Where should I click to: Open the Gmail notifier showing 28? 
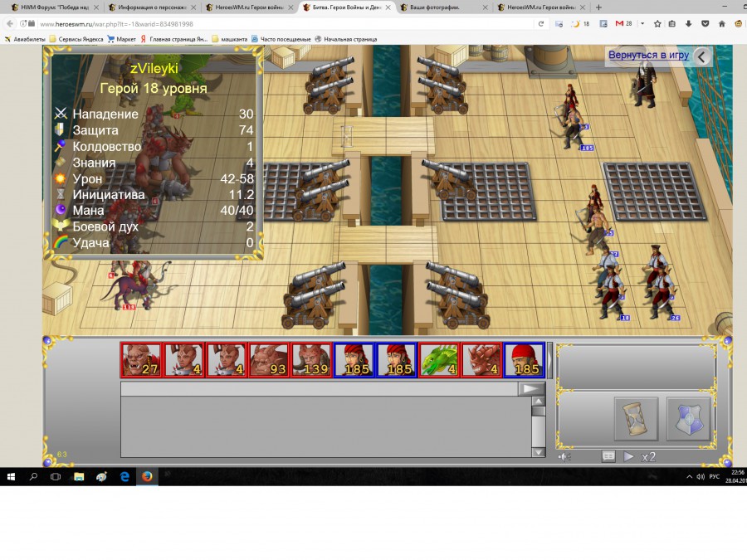pos(623,24)
